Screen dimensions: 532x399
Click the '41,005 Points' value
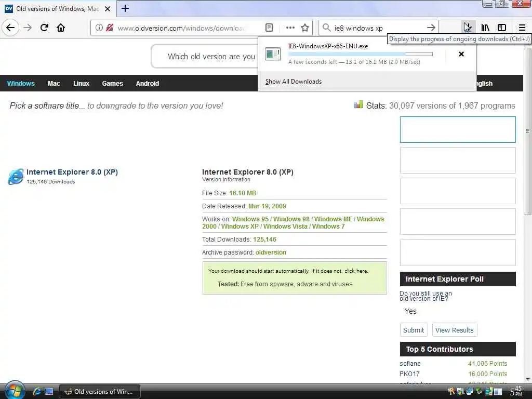pos(487,363)
